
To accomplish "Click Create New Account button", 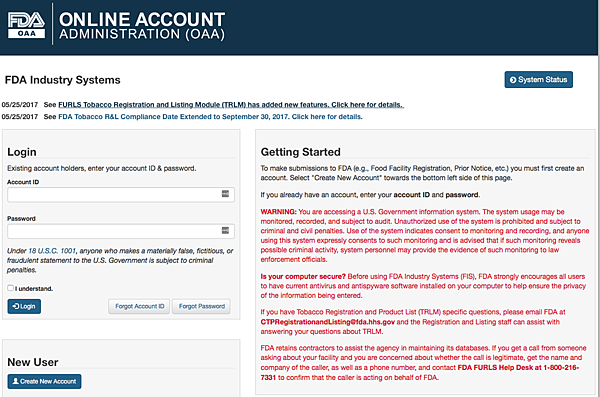I will click(x=44, y=381).
